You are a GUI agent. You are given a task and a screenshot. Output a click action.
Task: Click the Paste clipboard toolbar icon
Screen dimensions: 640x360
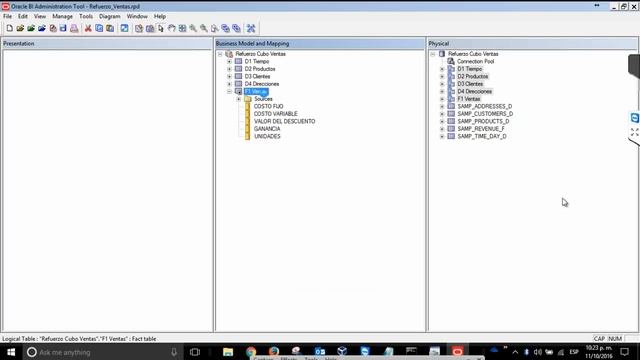pyautogui.click(x=110, y=28)
